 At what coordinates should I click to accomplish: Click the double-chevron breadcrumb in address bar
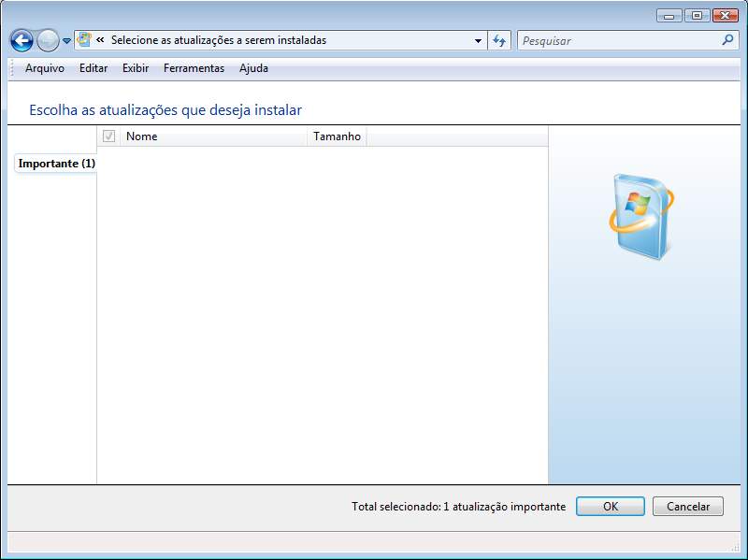pos(100,40)
